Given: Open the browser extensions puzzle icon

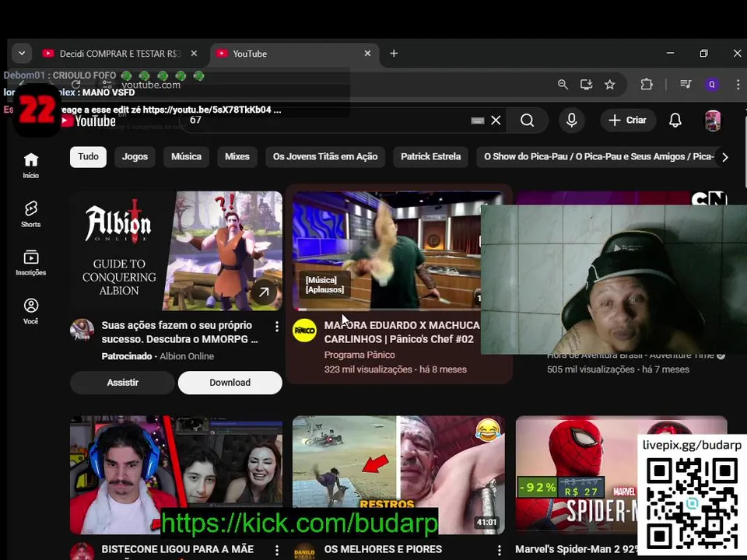Looking at the screenshot, I should coord(647,84).
